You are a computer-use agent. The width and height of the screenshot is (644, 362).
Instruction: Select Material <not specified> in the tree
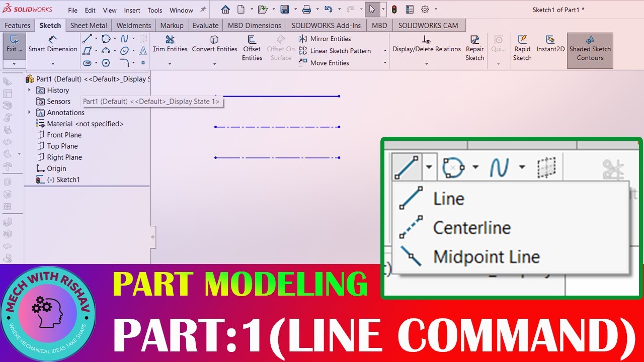coord(80,124)
